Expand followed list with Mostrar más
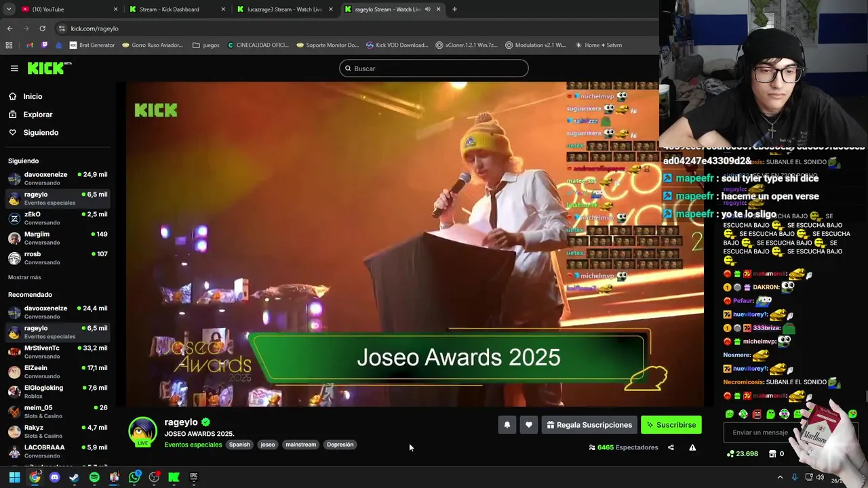The image size is (868, 488). [x=24, y=277]
